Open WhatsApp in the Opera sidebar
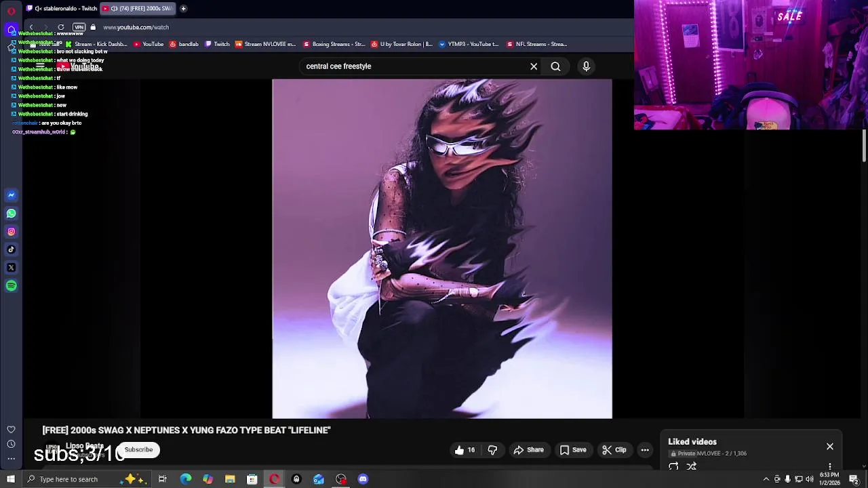This screenshot has height=488, width=868. [11, 213]
